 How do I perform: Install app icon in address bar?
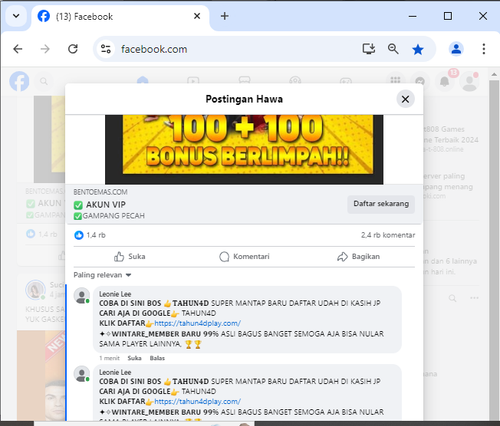click(369, 49)
